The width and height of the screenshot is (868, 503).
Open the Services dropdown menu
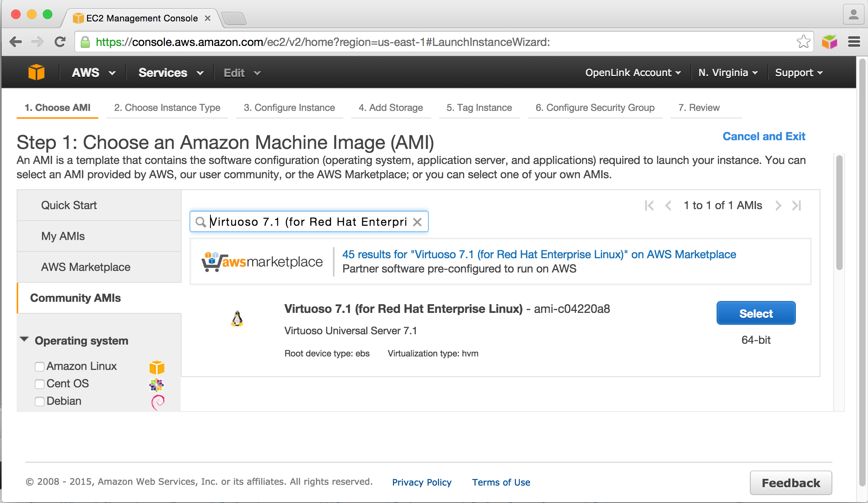(171, 73)
